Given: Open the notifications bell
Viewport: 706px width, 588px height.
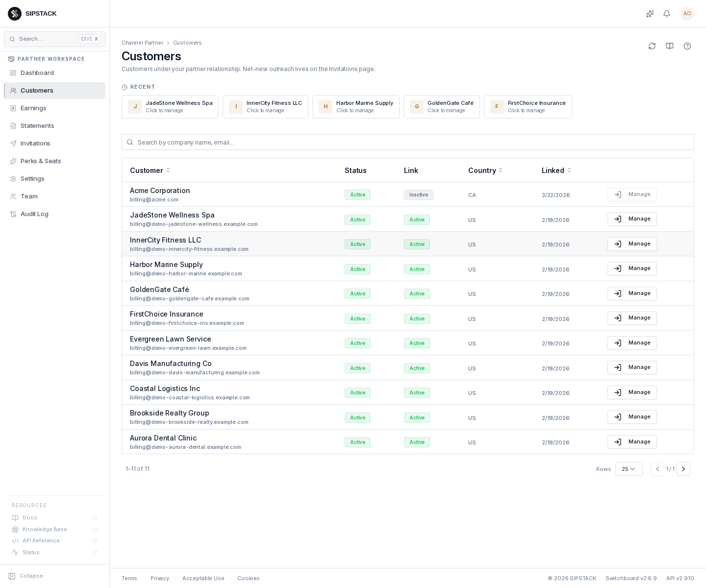Looking at the screenshot, I should point(667,14).
